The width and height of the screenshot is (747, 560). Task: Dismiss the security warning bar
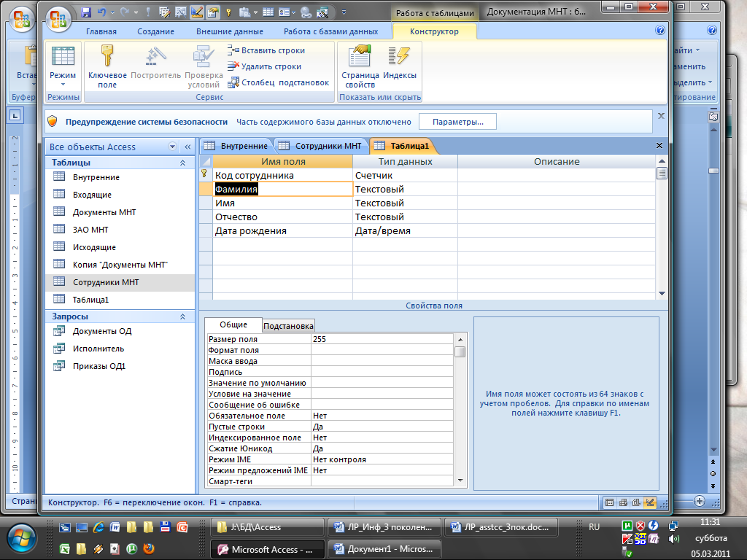pyautogui.click(x=661, y=116)
